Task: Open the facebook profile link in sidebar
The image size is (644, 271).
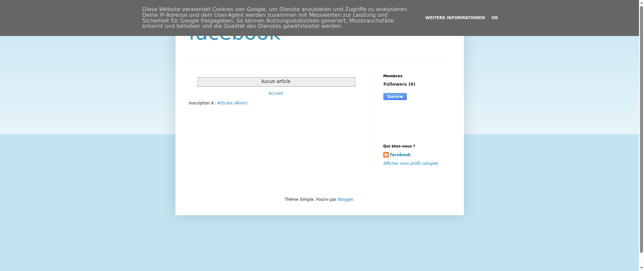Action: click(400, 155)
